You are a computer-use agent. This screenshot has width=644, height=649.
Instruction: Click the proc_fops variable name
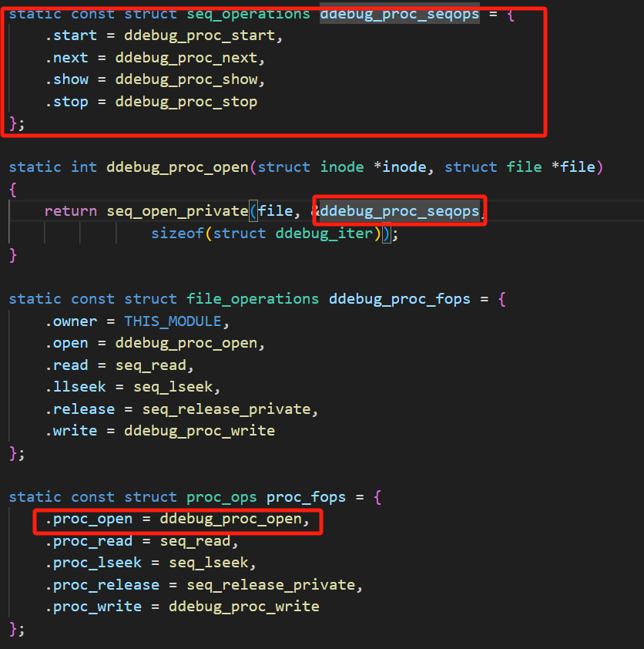pyautogui.click(x=306, y=496)
